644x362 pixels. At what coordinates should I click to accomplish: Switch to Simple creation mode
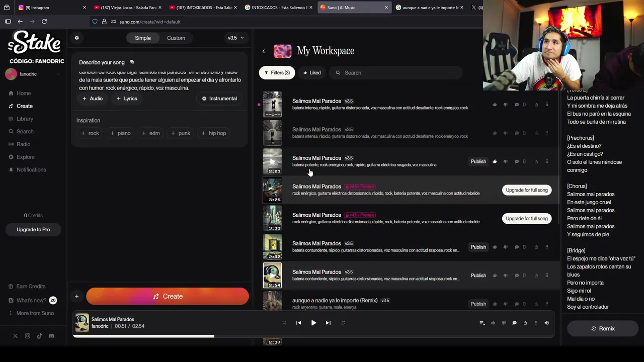click(142, 38)
